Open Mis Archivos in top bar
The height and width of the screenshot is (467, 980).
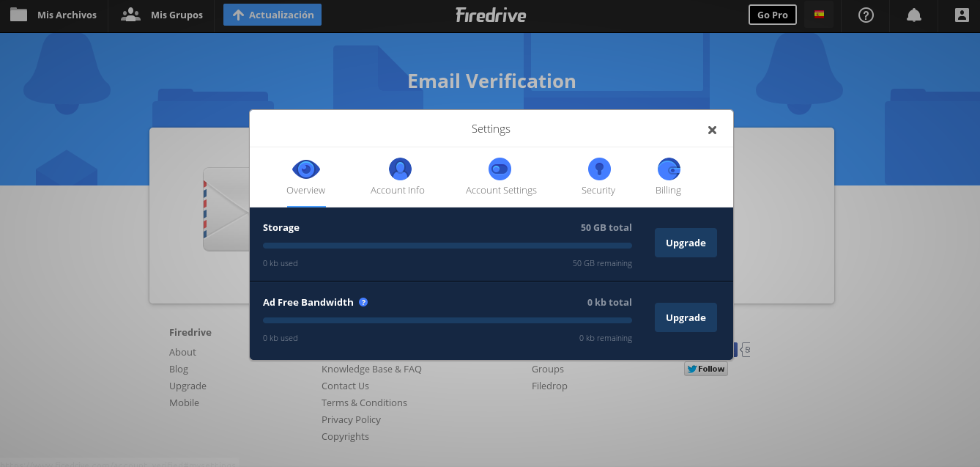point(54,15)
